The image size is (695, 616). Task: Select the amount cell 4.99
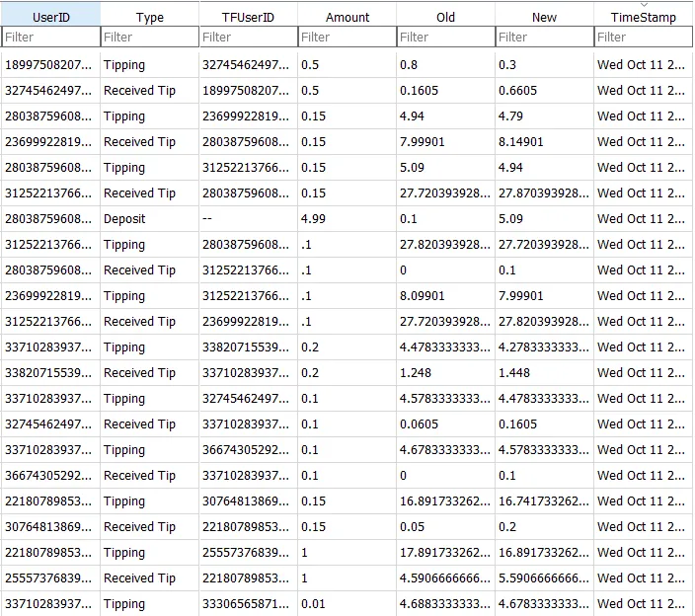click(x=347, y=218)
